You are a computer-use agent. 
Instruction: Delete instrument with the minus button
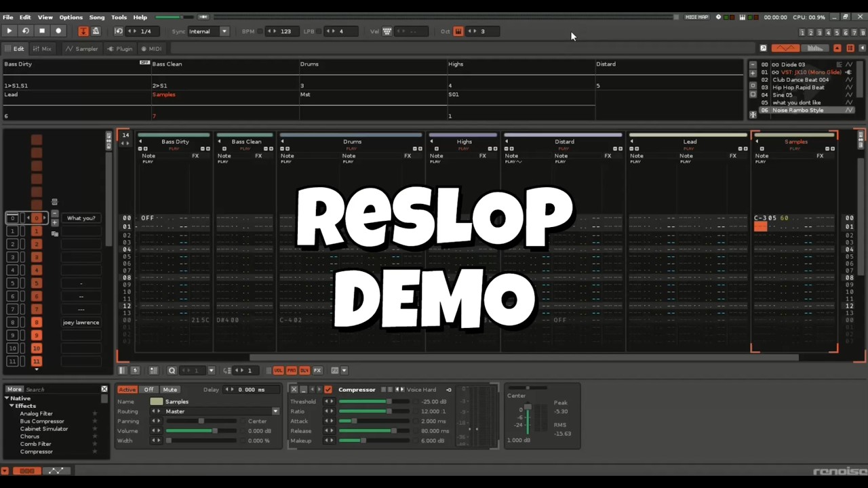(x=753, y=65)
